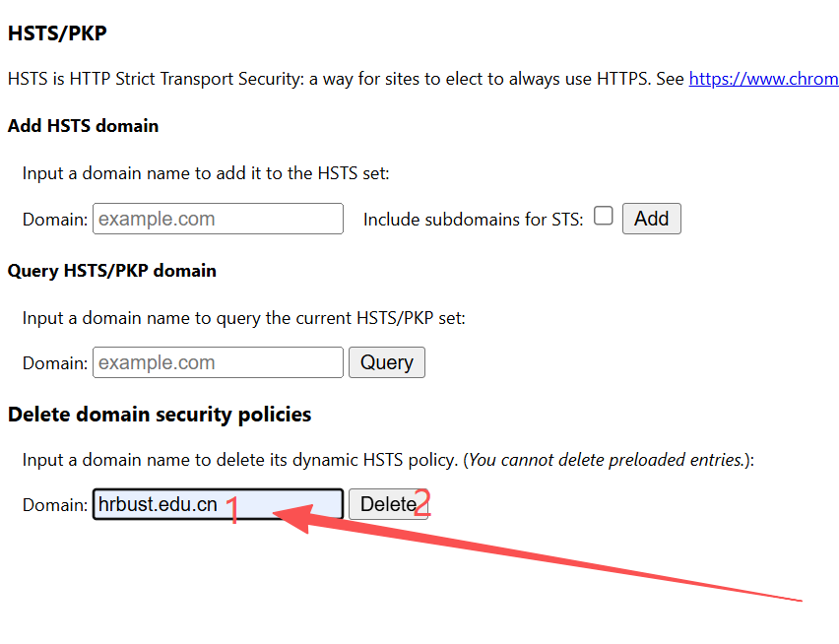Click the Add HSTS domain input field
The width and height of the screenshot is (839, 644).
(x=218, y=219)
